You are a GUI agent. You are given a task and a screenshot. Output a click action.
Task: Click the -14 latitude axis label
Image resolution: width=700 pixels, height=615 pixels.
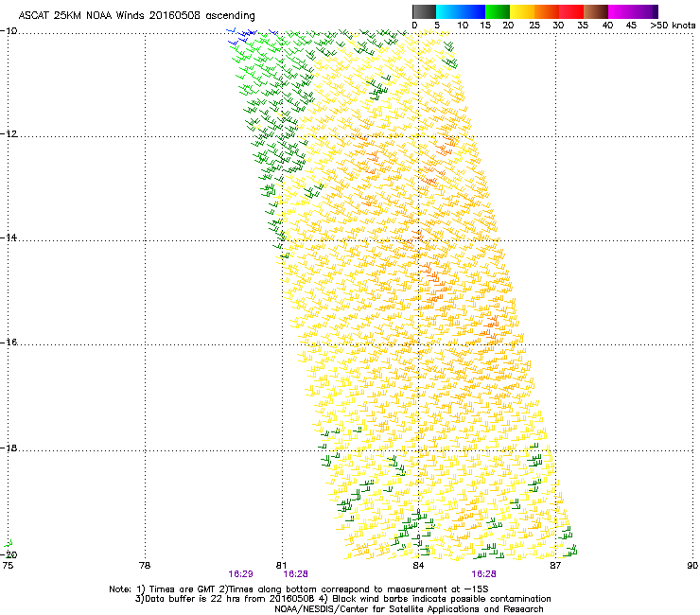tap(9, 237)
